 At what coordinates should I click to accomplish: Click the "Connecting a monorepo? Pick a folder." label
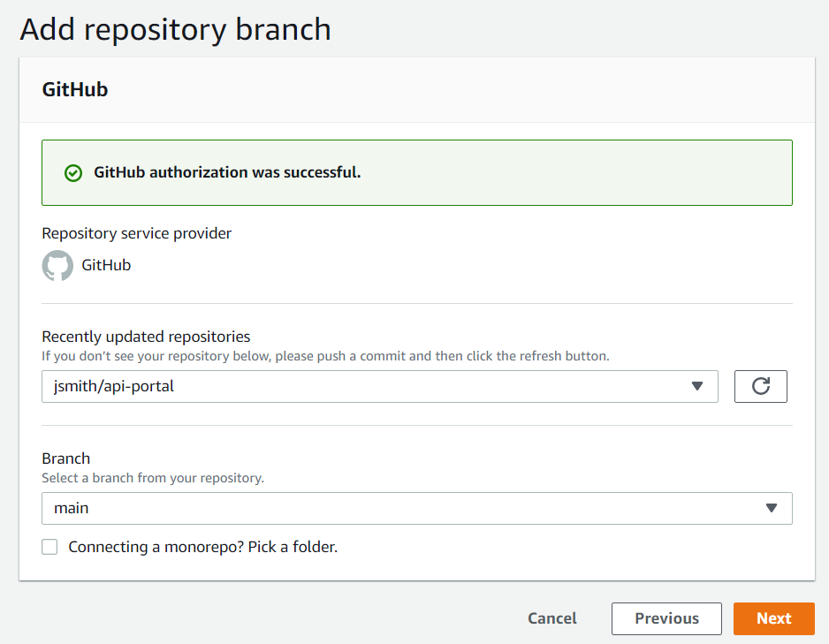tap(202, 547)
